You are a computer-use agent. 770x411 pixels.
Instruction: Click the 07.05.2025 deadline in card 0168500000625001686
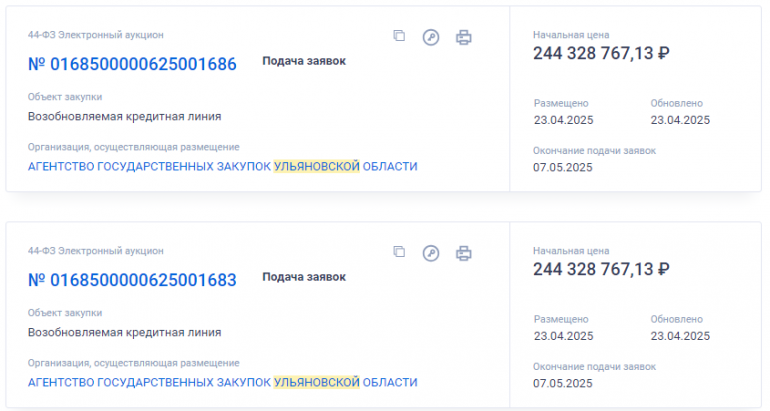tap(563, 167)
